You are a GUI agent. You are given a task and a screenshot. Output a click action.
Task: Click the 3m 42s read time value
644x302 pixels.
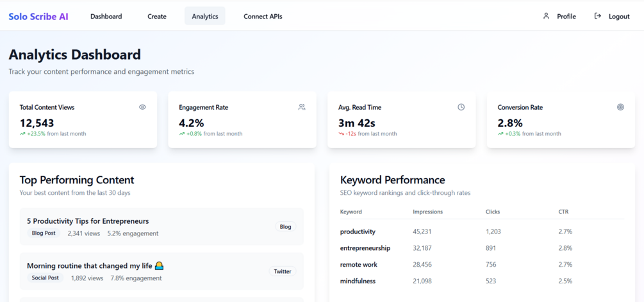coord(356,123)
